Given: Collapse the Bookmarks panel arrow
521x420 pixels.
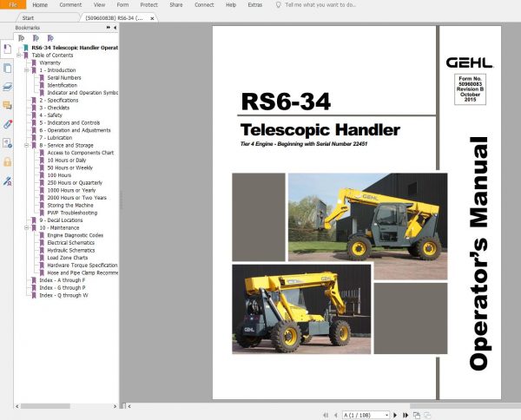Looking at the screenshot, I should (115, 28).
